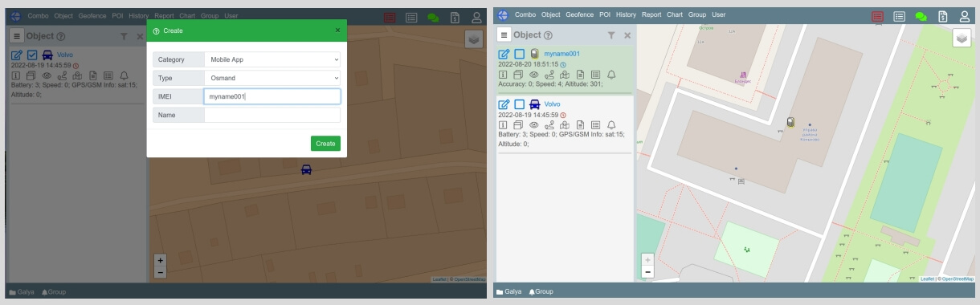
Task: Open Leaflet link in right map corner
Action: 927,279
